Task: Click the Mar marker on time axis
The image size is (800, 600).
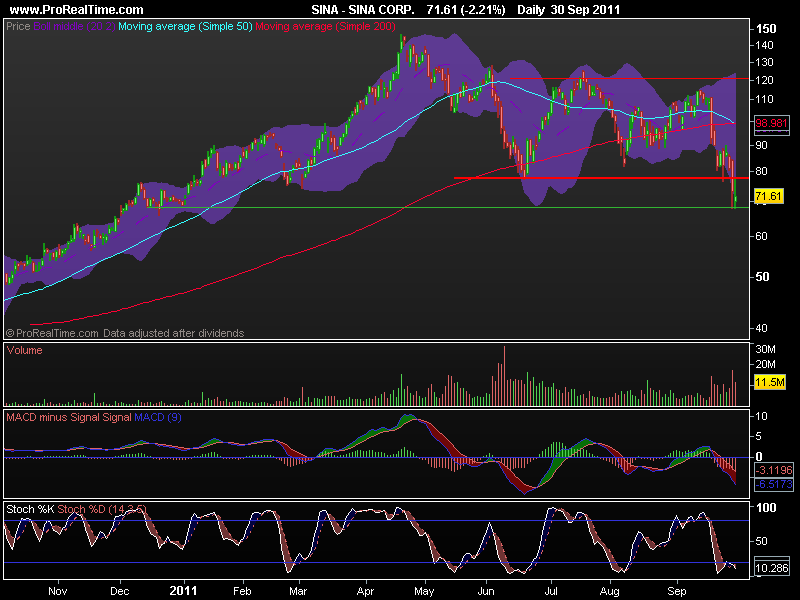Action: (x=298, y=591)
